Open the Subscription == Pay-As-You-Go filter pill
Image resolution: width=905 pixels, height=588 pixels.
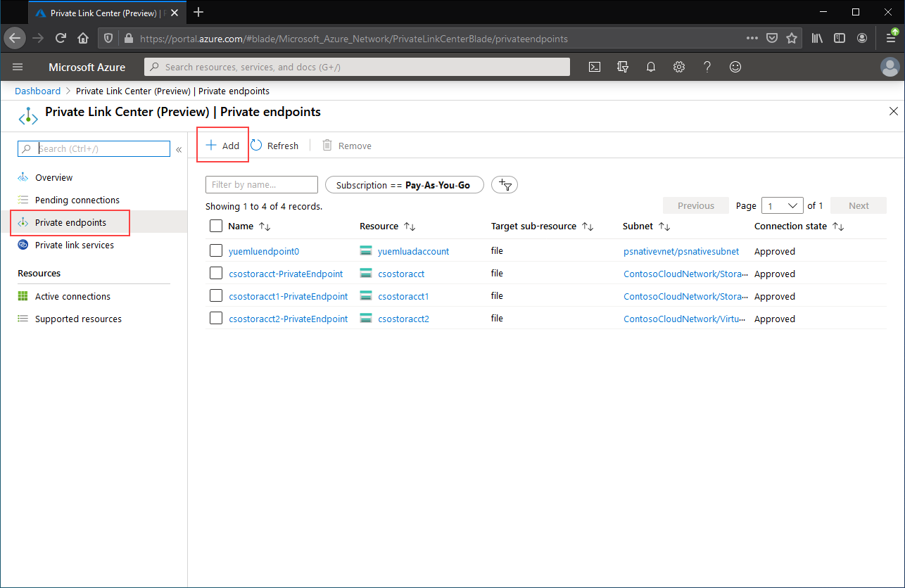tap(405, 184)
